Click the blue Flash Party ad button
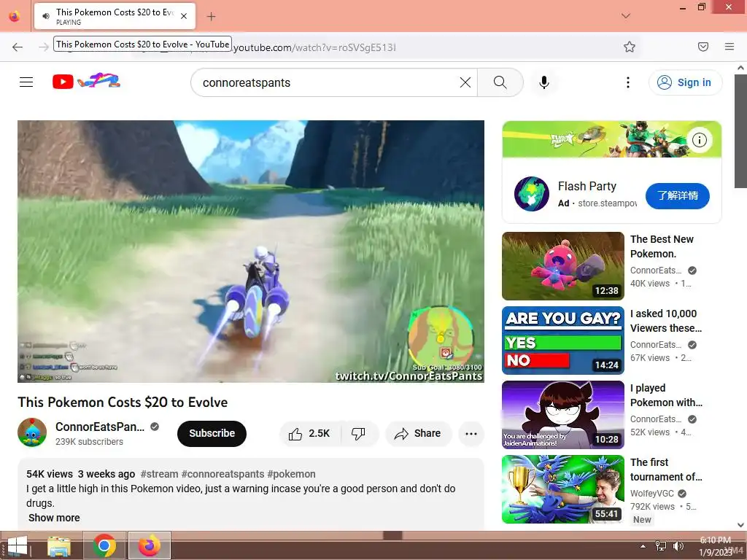The height and width of the screenshot is (560, 747). point(678,195)
